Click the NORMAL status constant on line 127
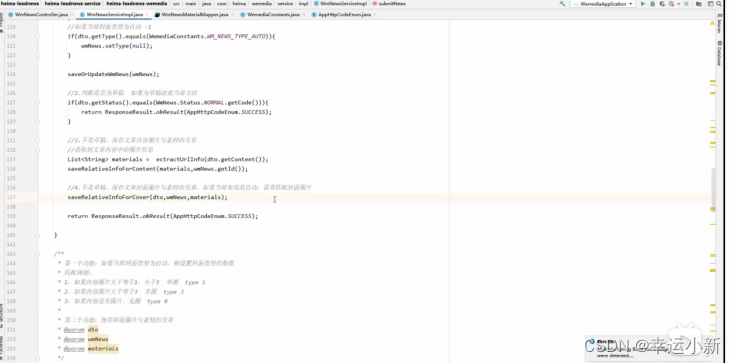 [214, 102]
